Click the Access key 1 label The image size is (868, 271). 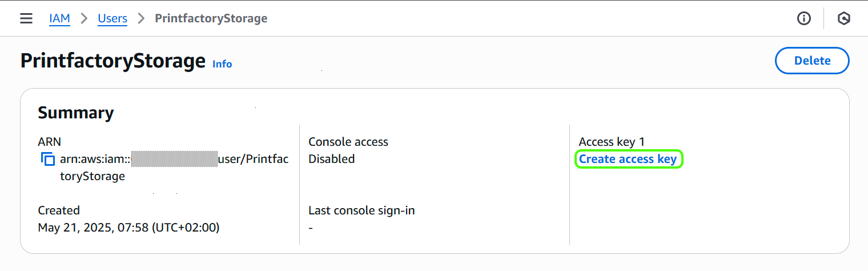(612, 142)
